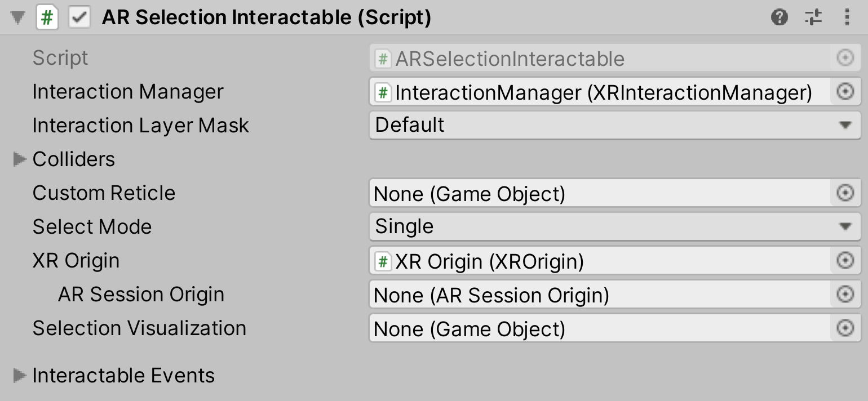The height and width of the screenshot is (401, 868).
Task: Disable the AR Selection Interactable component
Action: tap(79, 17)
